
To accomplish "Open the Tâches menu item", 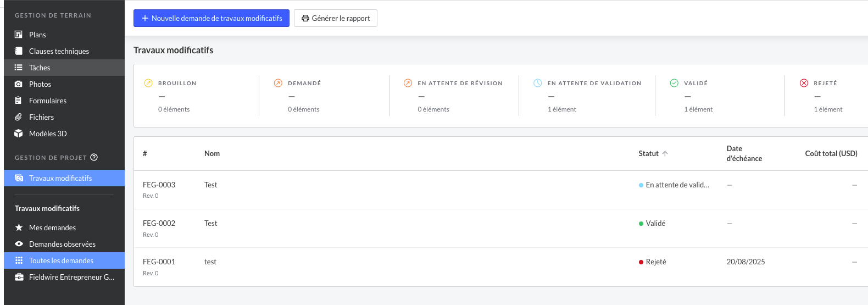I will pyautogui.click(x=40, y=68).
